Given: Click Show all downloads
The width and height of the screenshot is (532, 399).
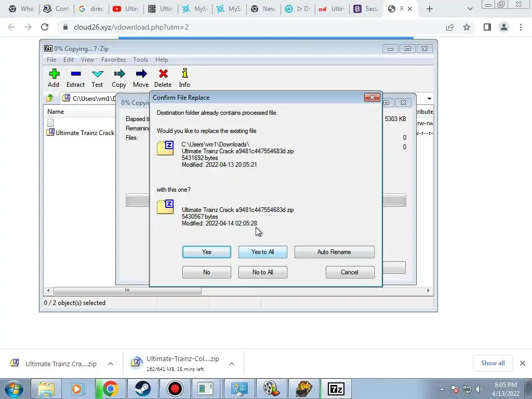Looking at the screenshot, I should 493,363.
